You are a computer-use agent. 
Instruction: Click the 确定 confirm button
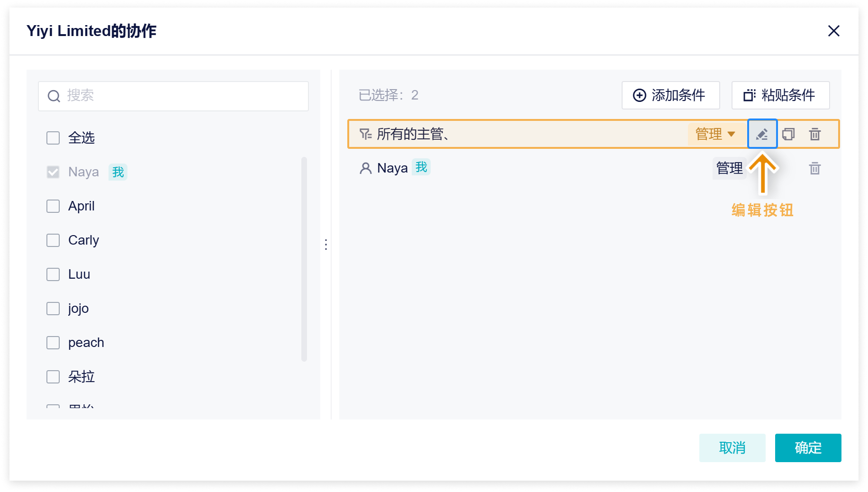[x=808, y=448]
